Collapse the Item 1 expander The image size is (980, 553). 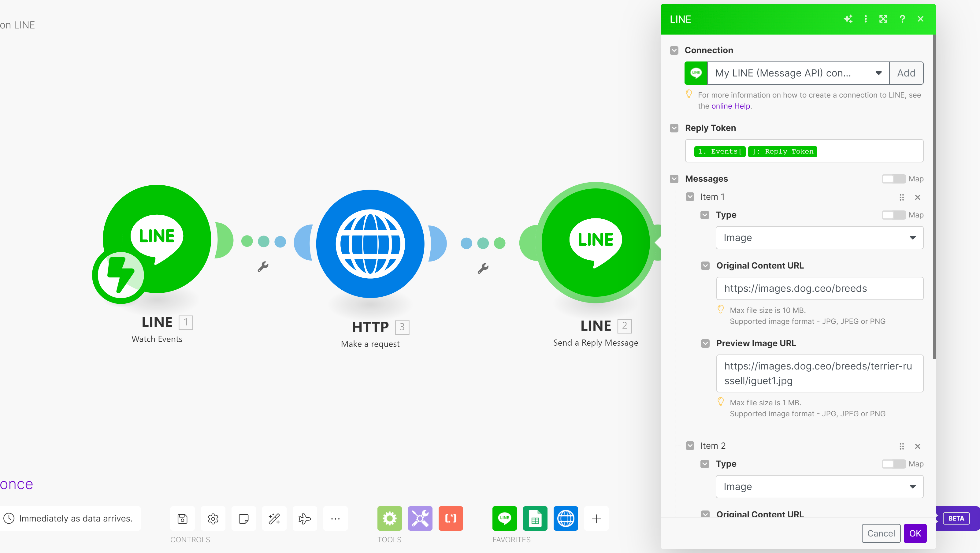tap(690, 197)
